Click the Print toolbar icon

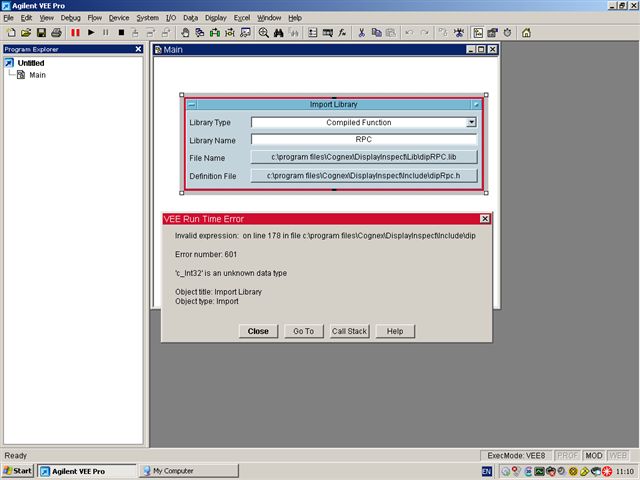[x=55, y=33]
